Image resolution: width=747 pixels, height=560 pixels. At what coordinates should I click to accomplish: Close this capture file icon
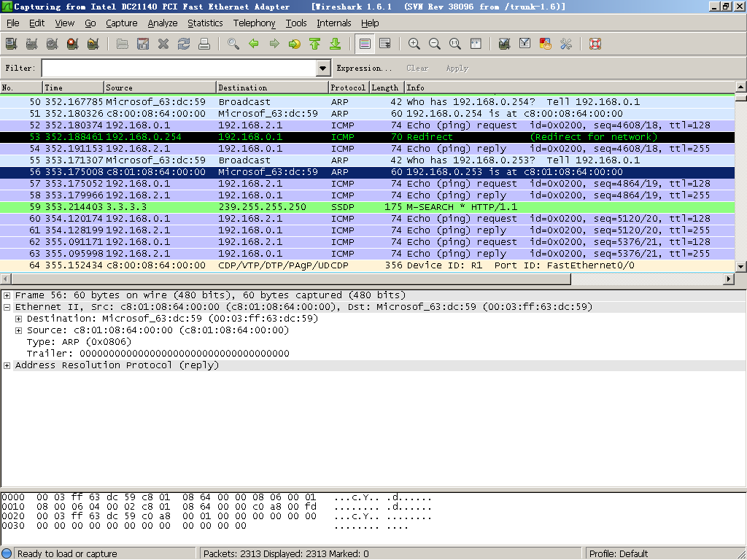163,44
